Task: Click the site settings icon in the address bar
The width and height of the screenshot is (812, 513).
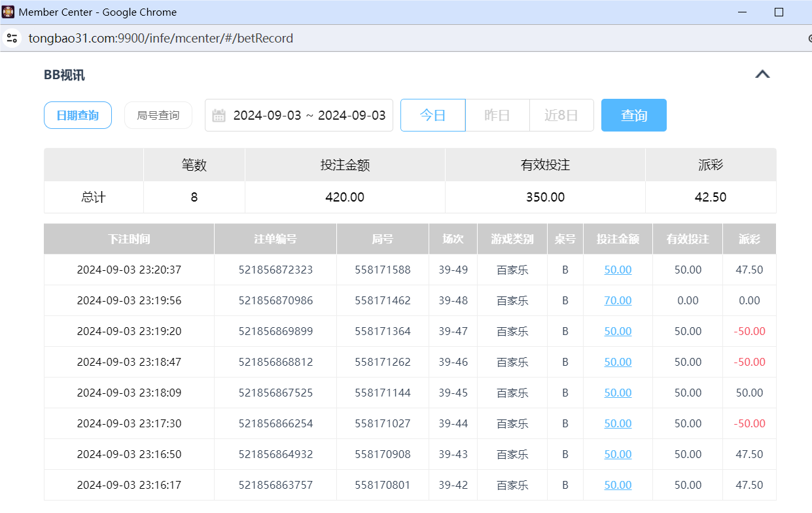Action: click(12, 38)
